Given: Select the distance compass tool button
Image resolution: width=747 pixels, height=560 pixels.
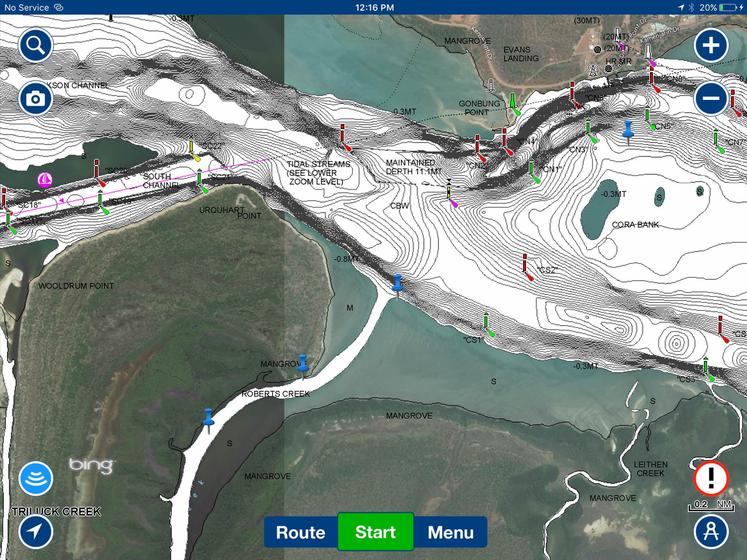Looking at the screenshot, I should 711,532.
